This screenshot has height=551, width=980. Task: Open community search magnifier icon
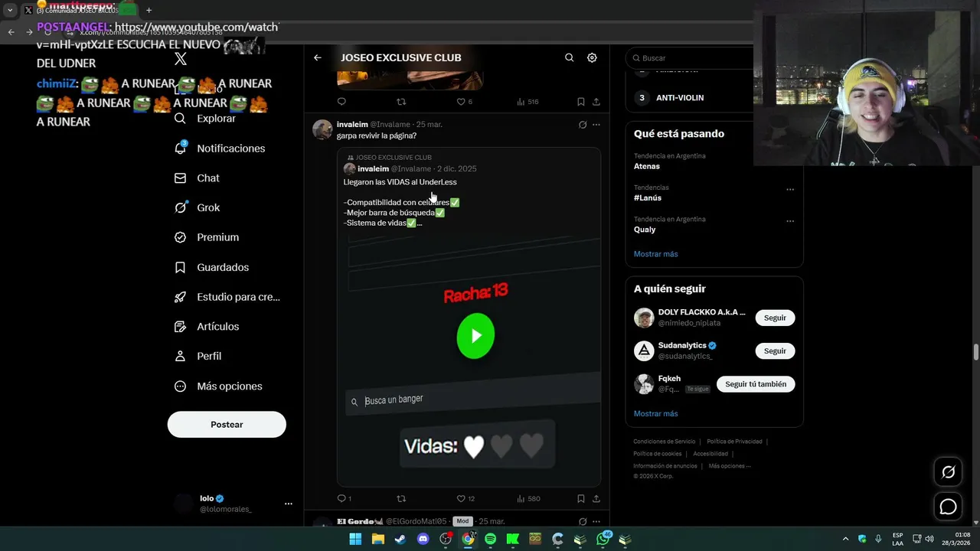coord(569,57)
